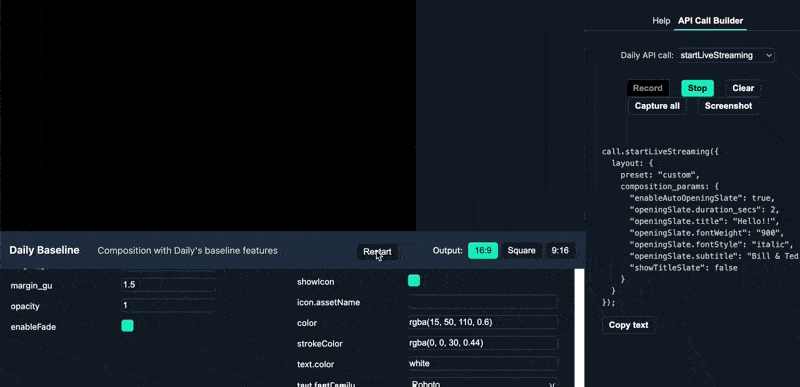
Task: Clear the recorded API call
Action: click(x=743, y=88)
